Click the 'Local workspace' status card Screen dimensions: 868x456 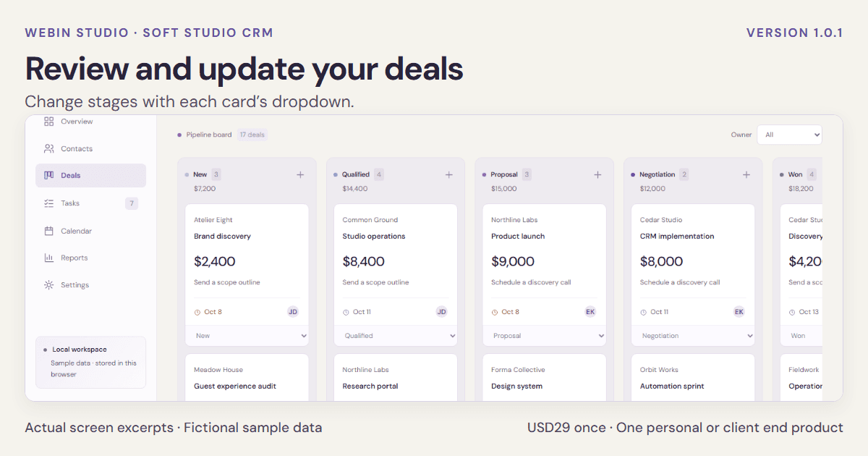pos(90,362)
